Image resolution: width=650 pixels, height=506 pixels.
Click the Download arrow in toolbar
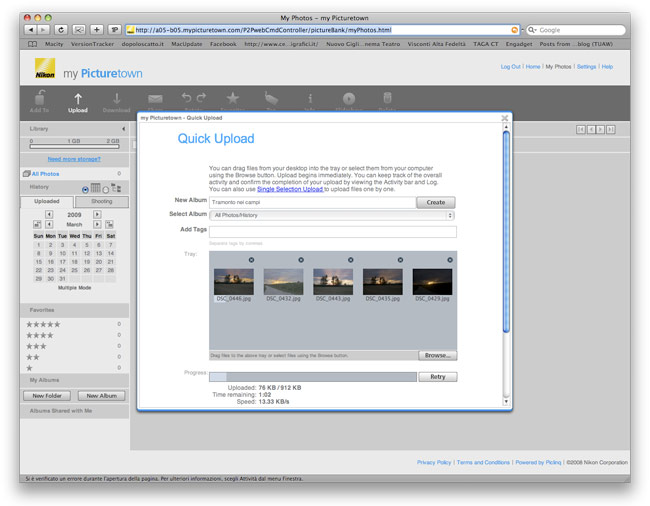[116, 98]
